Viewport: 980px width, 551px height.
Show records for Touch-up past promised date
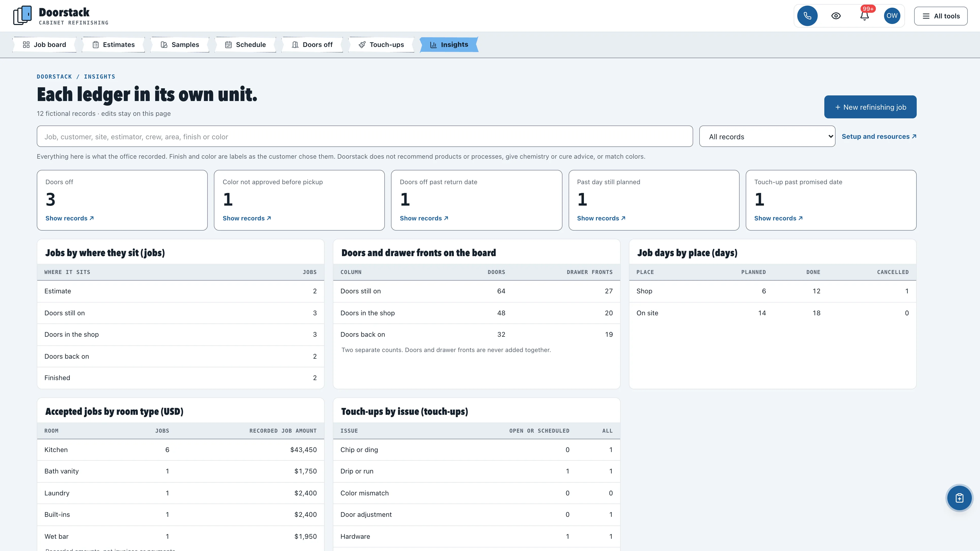point(778,218)
